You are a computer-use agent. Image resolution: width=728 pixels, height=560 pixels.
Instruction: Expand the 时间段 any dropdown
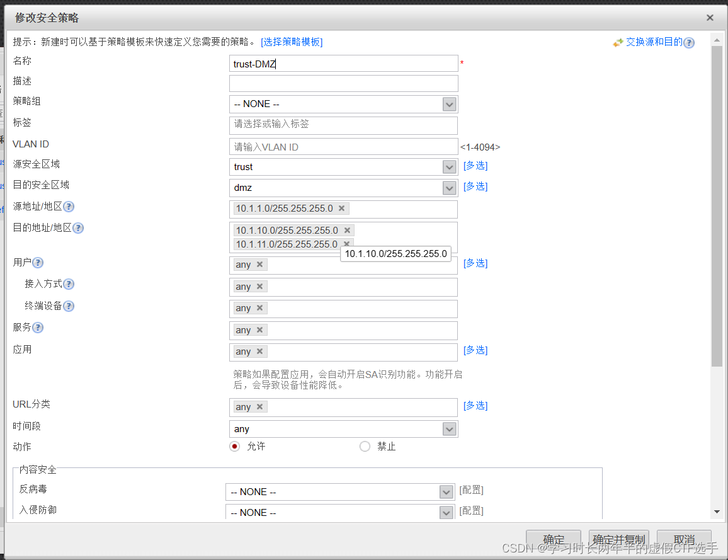point(449,429)
